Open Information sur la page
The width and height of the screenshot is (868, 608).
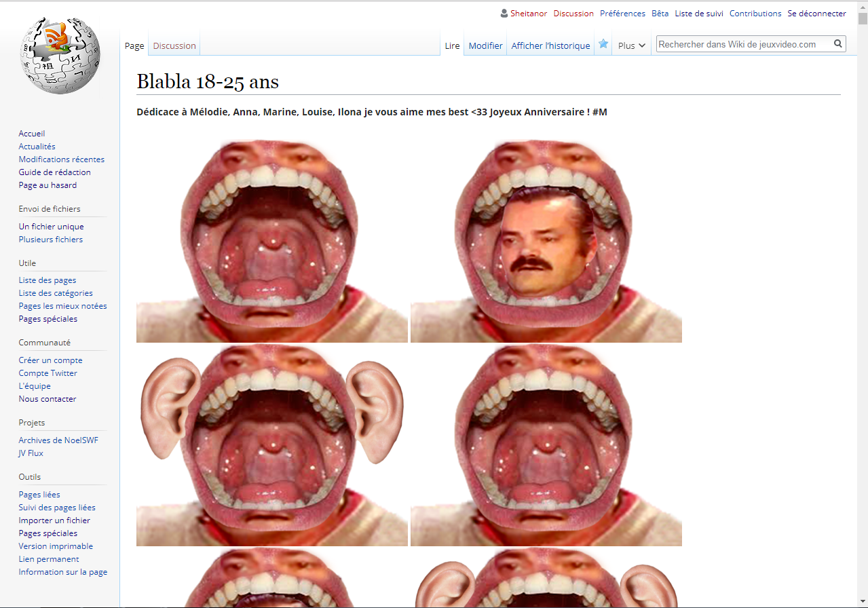tap(63, 572)
